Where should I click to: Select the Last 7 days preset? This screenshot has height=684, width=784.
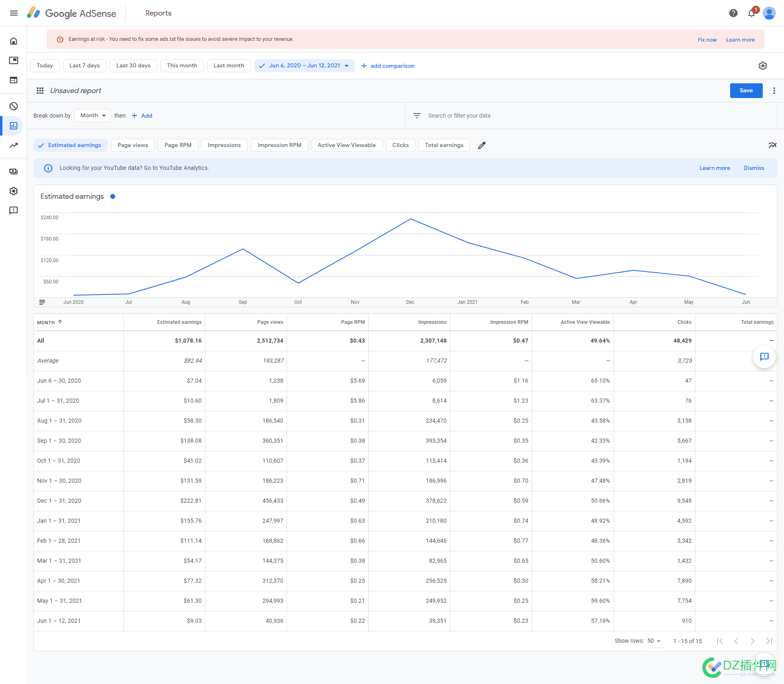click(x=85, y=66)
